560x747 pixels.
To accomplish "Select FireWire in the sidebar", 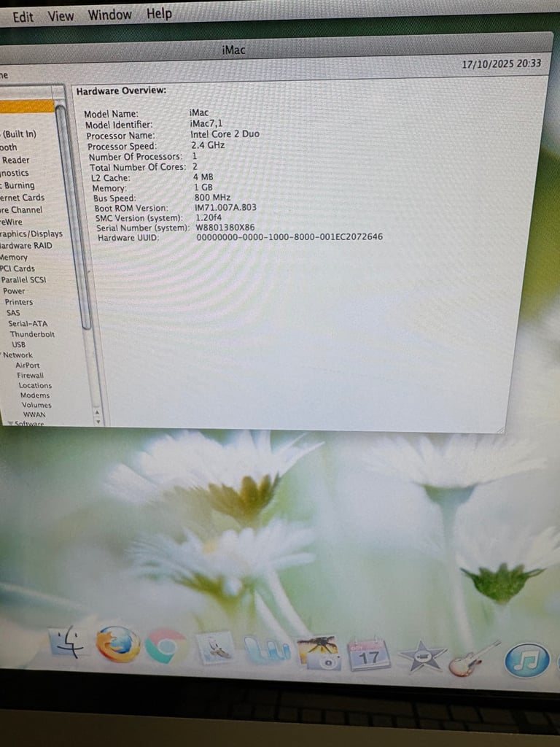I will click(x=11, y=222).
